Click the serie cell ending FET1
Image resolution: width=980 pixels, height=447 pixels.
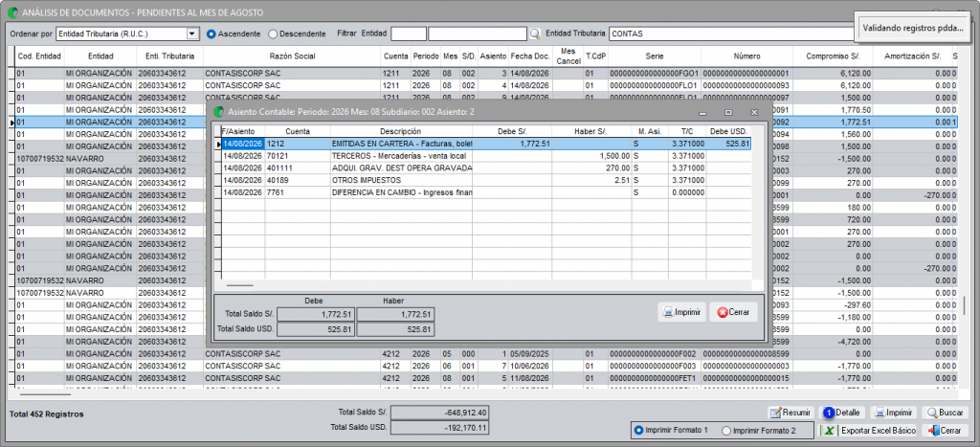click(x=654, y=378)
